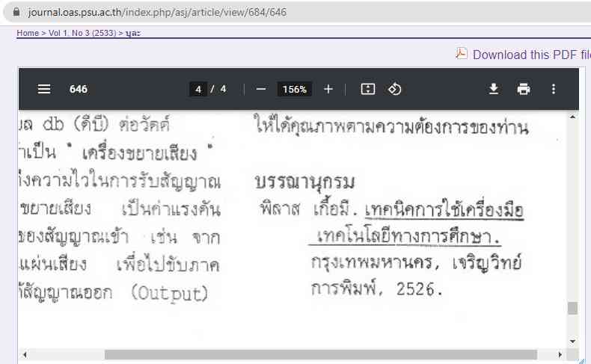591x364 pixels.
Task: Open the Home breadcrumb link
Action: pyautogui.click(x=28, y=34)
